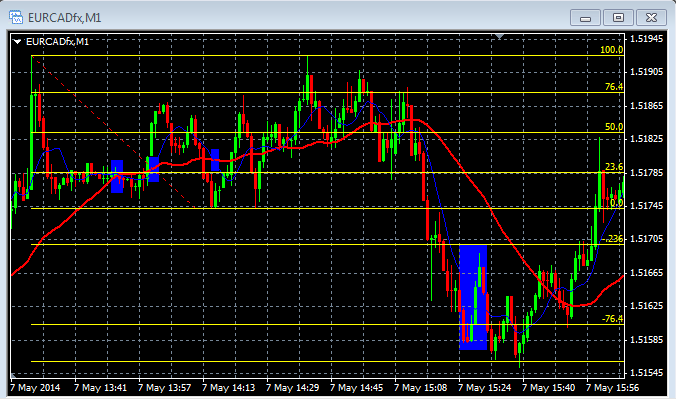Select the 76.4 Fibonacci level label

pos(613,87)
